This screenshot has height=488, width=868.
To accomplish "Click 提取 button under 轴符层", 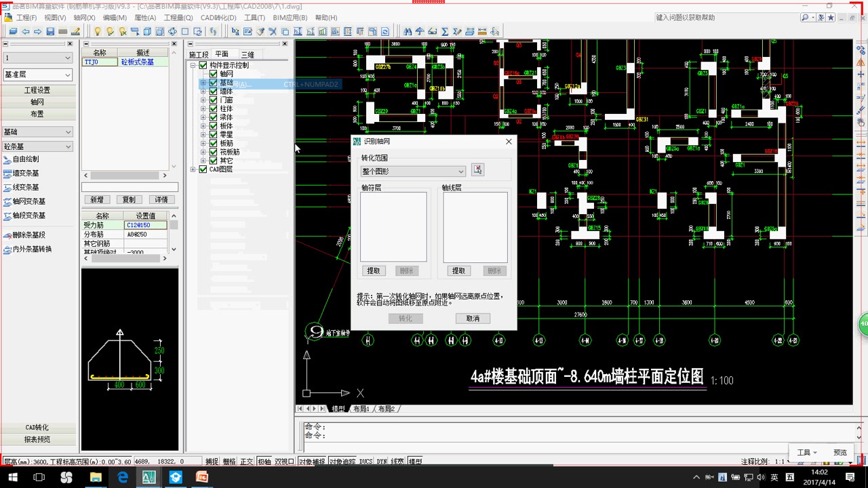I will pyautogui.click(x=374, y=270).
